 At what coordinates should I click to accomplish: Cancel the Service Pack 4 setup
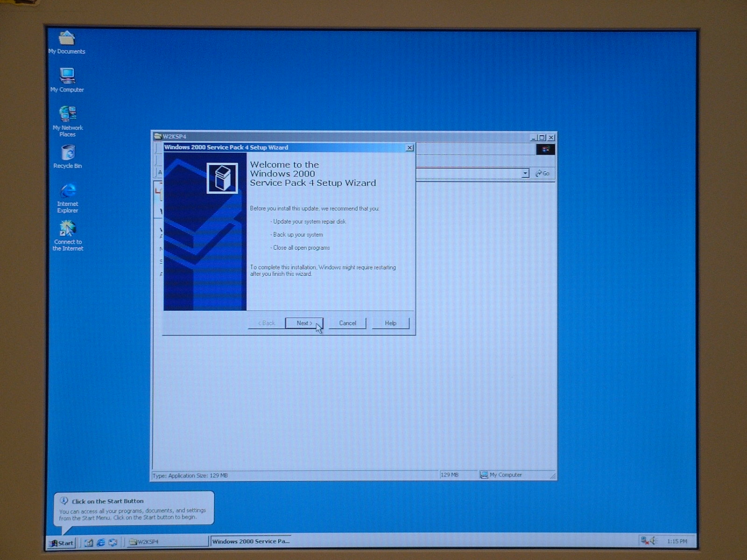[x=347, y=323]
